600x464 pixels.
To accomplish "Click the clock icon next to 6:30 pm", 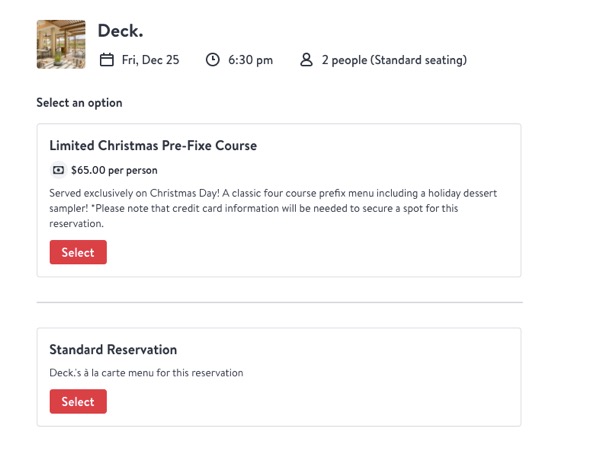I will 213,60.
